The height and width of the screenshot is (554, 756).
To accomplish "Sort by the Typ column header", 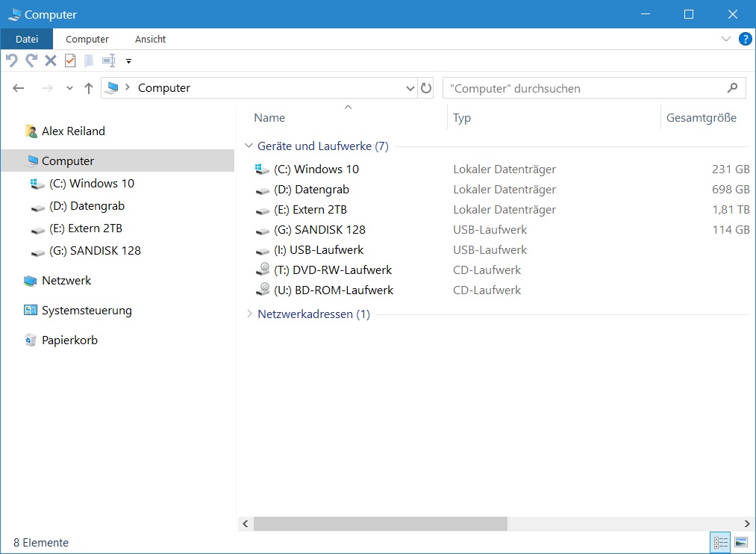I will click(462, 118).
